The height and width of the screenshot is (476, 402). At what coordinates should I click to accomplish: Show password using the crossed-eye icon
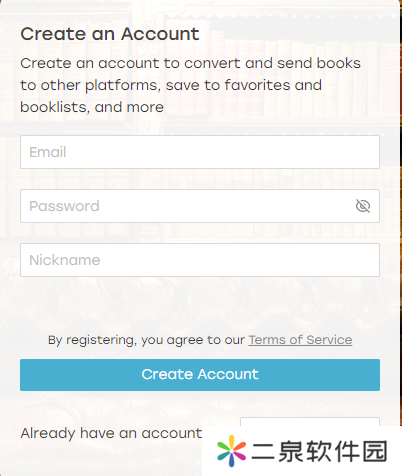363,206
